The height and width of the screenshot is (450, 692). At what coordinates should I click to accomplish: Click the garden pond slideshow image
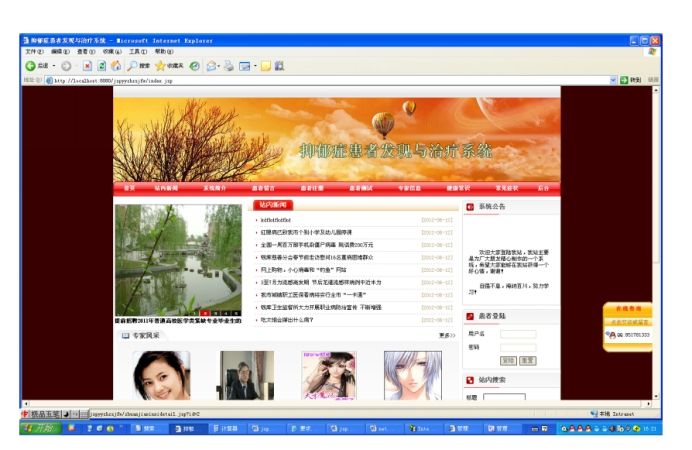(x=178, y=260)
